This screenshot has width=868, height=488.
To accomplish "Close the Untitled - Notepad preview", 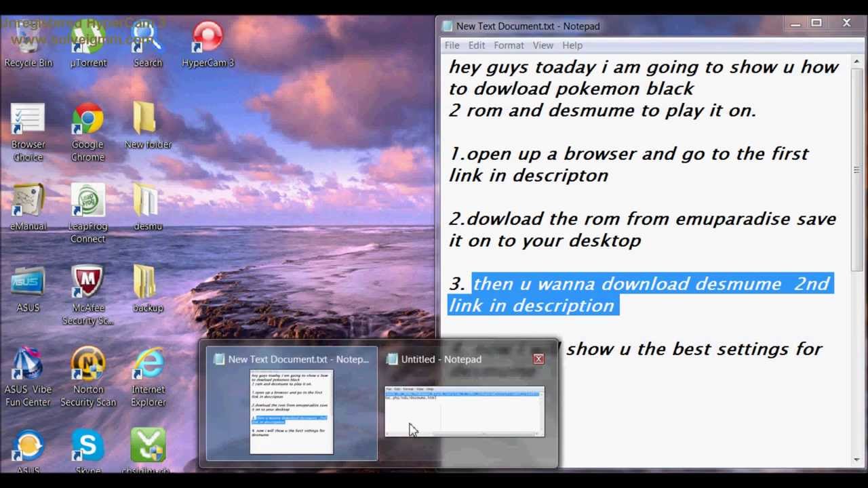I will (538, 359).
